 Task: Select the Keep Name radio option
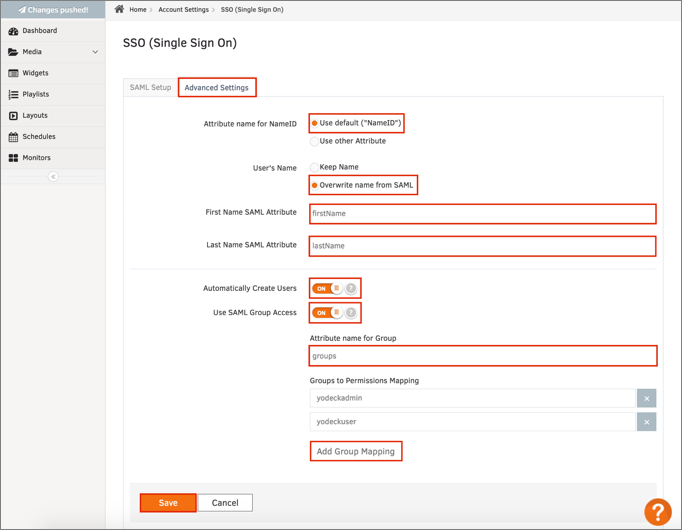pyautogui.click(x=314, y=167)
